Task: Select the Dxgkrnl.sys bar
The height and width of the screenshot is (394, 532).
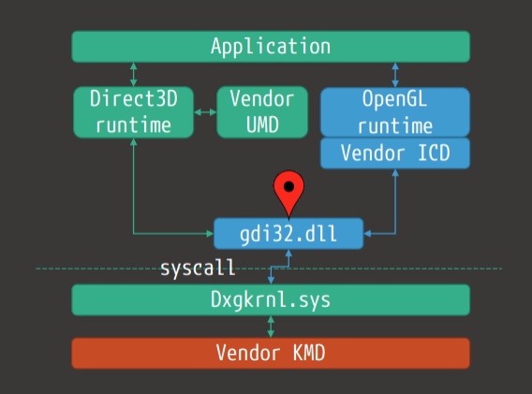Action: (271, 300)
